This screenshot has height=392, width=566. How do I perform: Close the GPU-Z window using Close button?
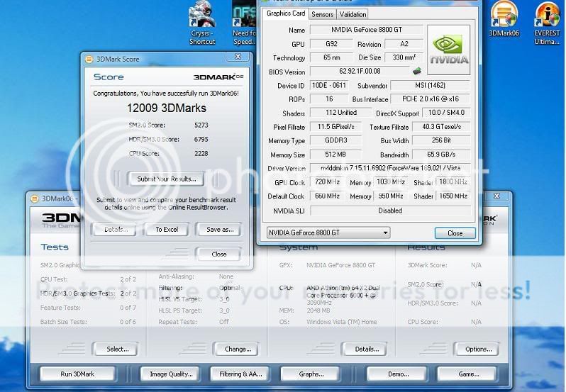pos(455,233)
